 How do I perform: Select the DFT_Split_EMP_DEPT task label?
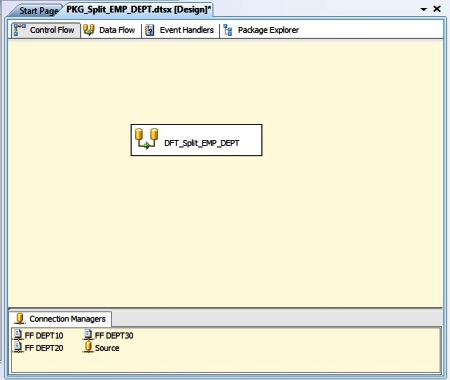[202, 143]
